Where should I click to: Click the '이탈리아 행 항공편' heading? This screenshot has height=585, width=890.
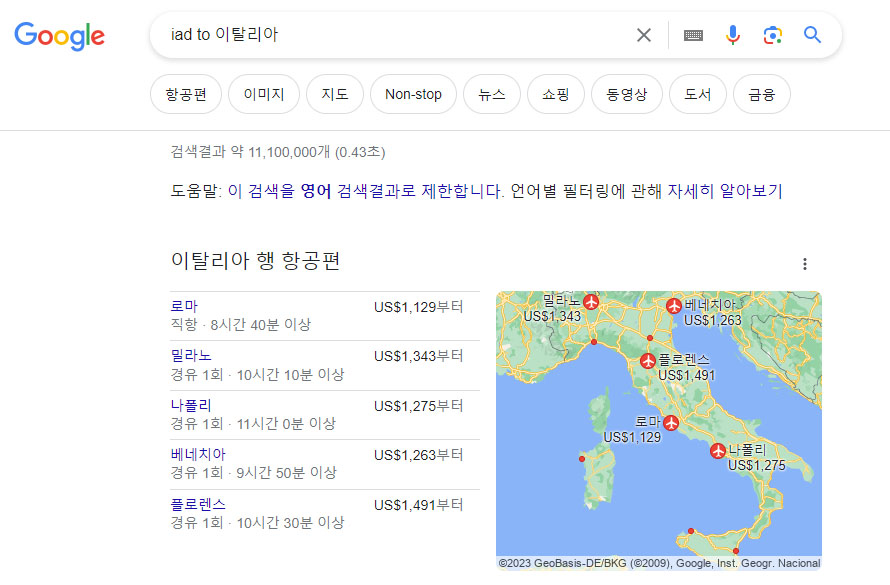click(255, 261)
